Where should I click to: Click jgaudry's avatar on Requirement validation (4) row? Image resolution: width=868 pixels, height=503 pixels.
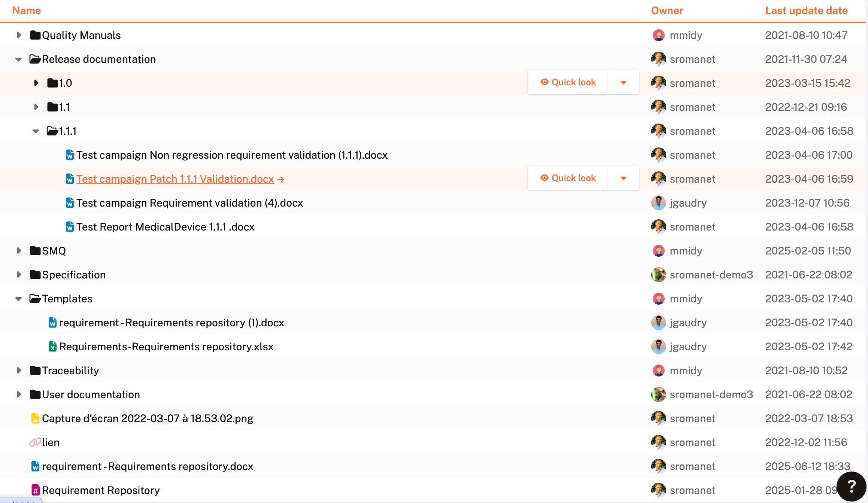click(658, 203)
